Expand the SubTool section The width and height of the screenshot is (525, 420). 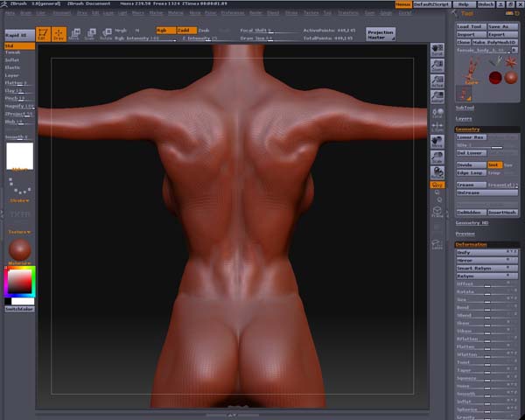465,108
